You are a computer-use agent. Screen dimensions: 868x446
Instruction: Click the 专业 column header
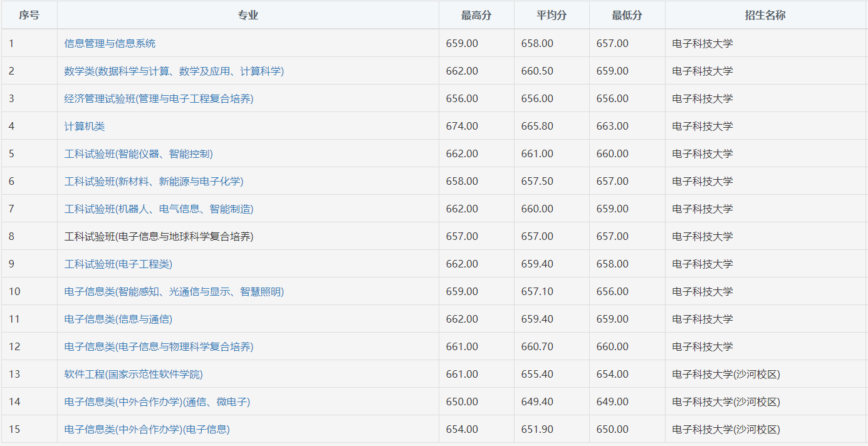coord(248,15)
